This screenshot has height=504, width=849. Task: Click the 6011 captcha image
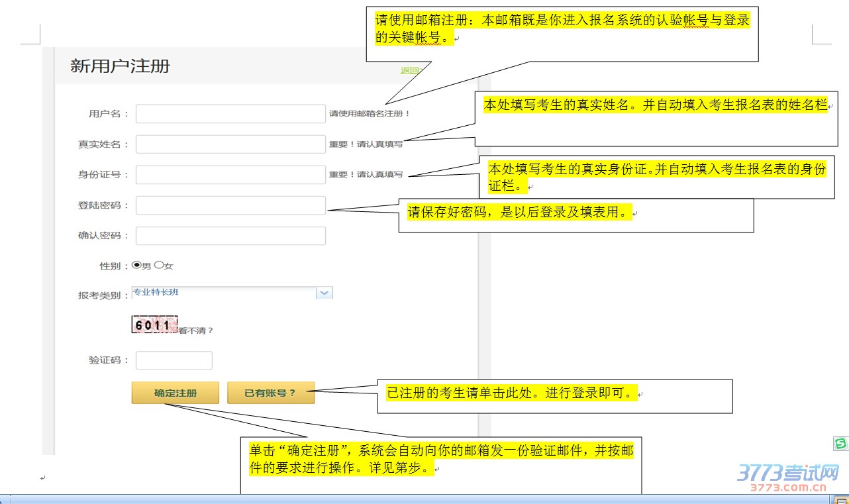[154, 325]
